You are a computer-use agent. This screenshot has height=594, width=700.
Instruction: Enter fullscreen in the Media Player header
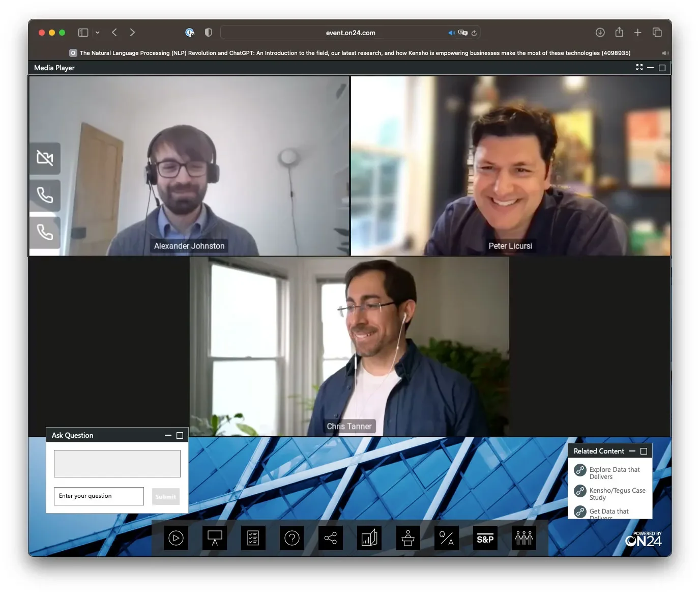click(x=639, y=68)
